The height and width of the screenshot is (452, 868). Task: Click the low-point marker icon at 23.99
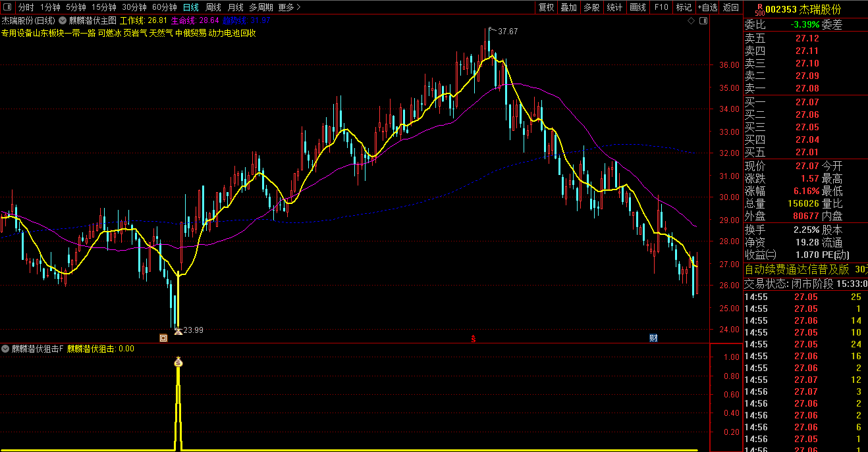tap(176, 330)
